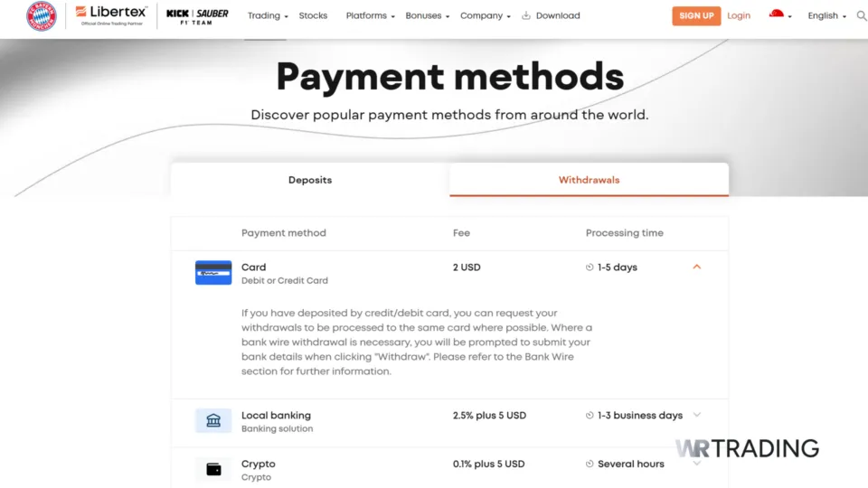This screenshot has width=868, height=488.
Task: Open the Bonuses dropdown menu
Action: pyautogui.click(x=428, y=15)
